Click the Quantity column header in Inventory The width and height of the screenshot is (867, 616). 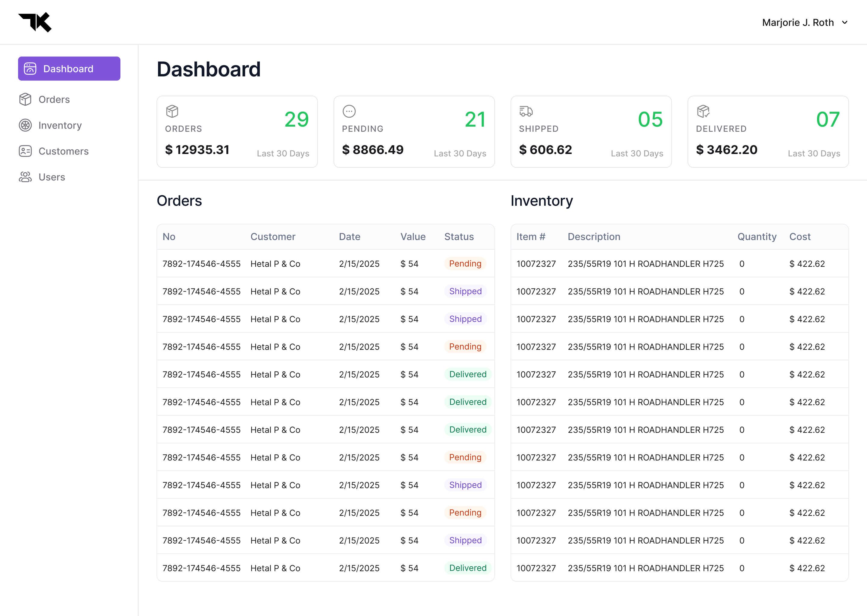(757, 237)
